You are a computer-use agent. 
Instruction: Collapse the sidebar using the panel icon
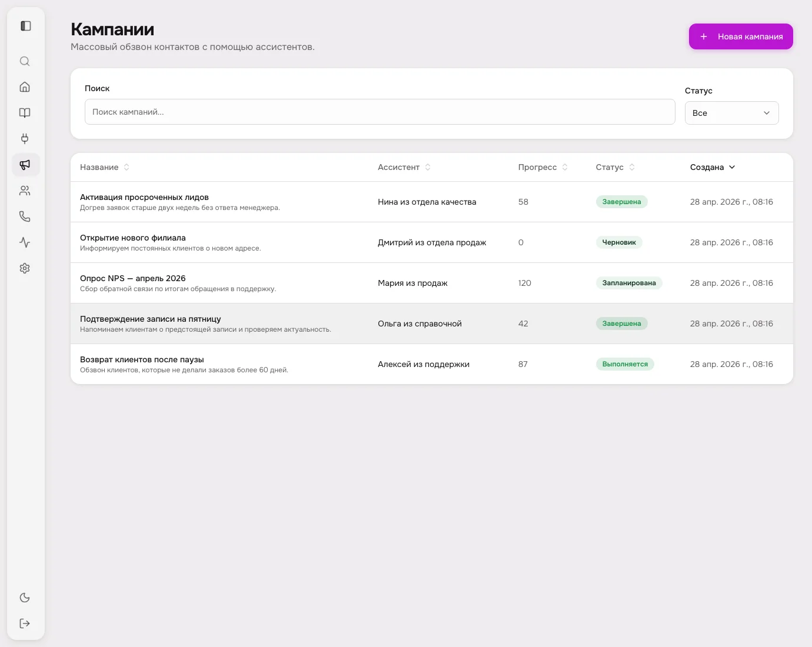pyautogui.click(x=25, y=26)
